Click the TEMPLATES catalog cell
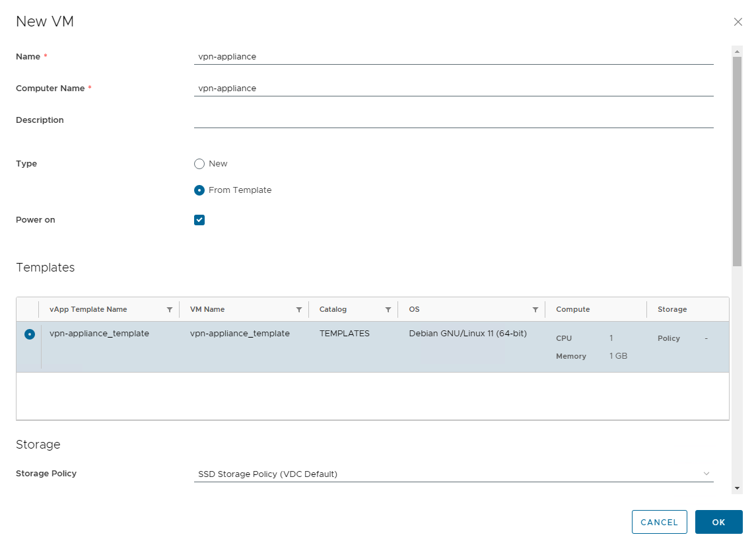Viewport: 756px width, 549px height. tap(344, 334)
